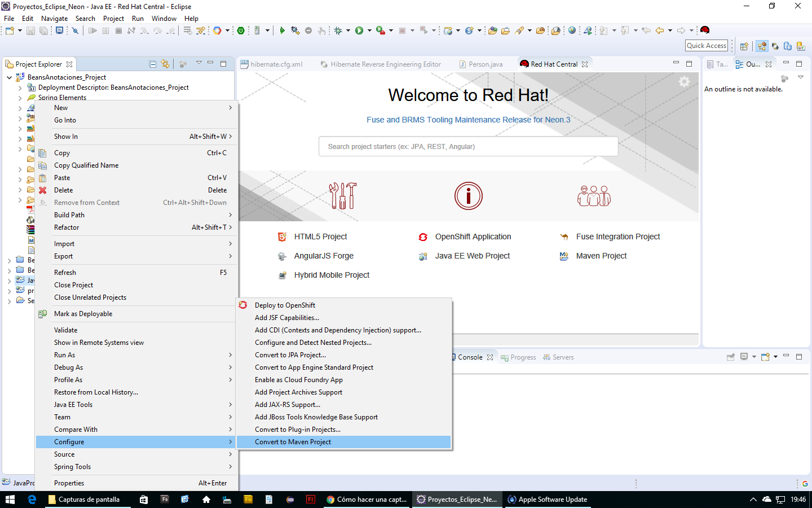The height and width of the screenshot is (508, 812).
Task: Open the Build Path submenu
Action: tap(136, 215)
